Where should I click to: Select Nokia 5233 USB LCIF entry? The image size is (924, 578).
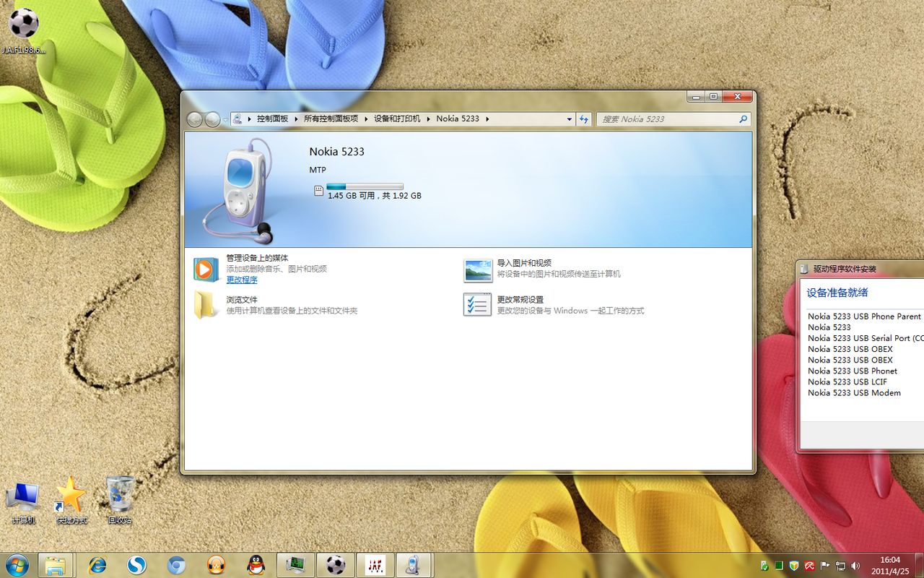(x=847, y=381)
